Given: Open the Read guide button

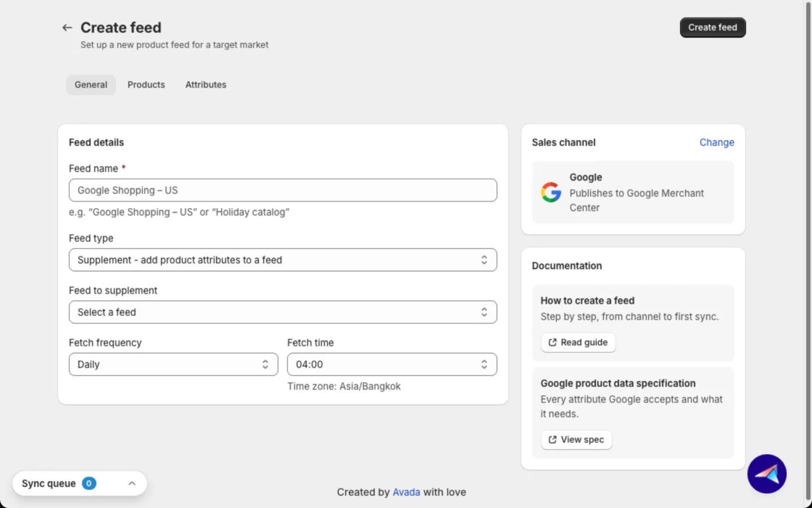Looking at the screenshot, I should (578, 343).
